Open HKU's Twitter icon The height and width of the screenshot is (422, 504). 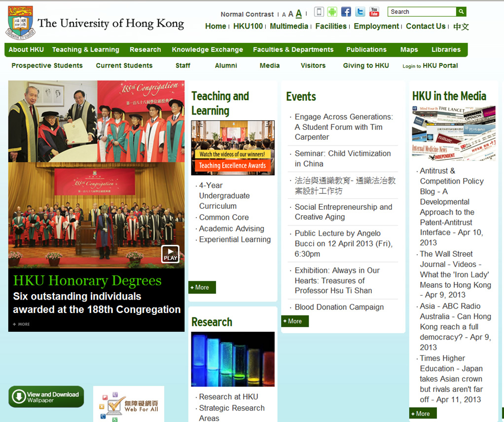point(360,12)
